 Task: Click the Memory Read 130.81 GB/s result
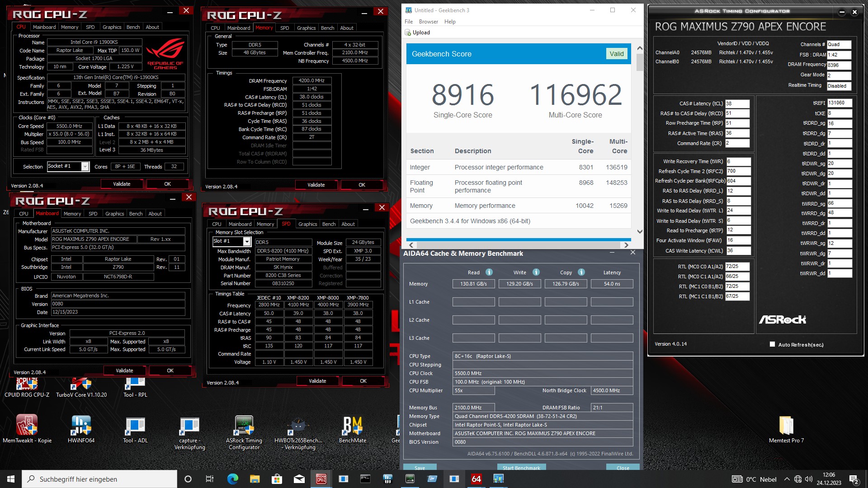(474, 284)
